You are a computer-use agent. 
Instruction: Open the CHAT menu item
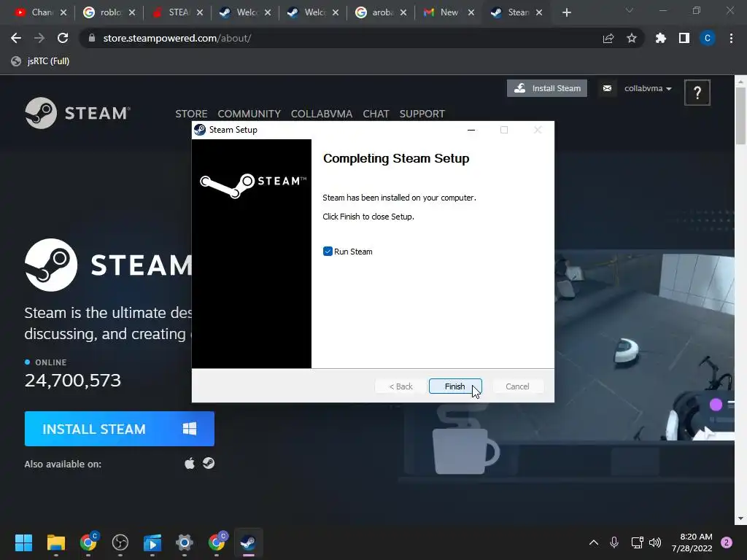coord(376,114)
